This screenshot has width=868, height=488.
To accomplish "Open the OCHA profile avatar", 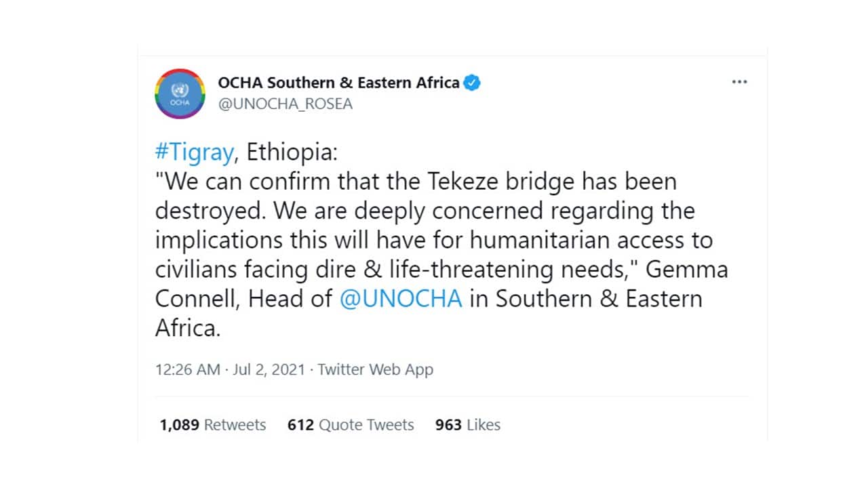I will coord(180,94).
